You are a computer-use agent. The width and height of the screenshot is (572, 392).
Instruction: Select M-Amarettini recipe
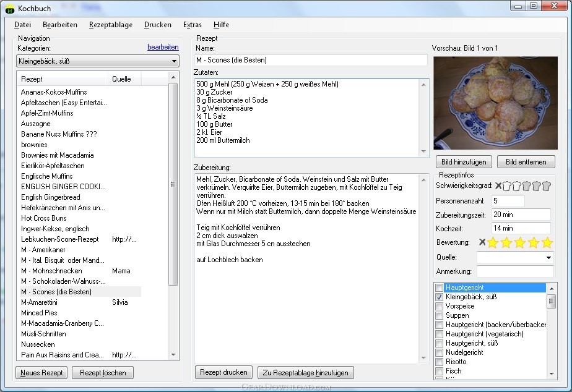39,302
